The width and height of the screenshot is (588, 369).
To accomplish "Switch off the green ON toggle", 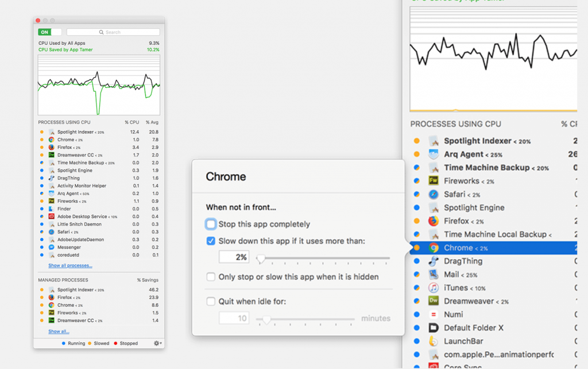I will (x=49, y=32).
